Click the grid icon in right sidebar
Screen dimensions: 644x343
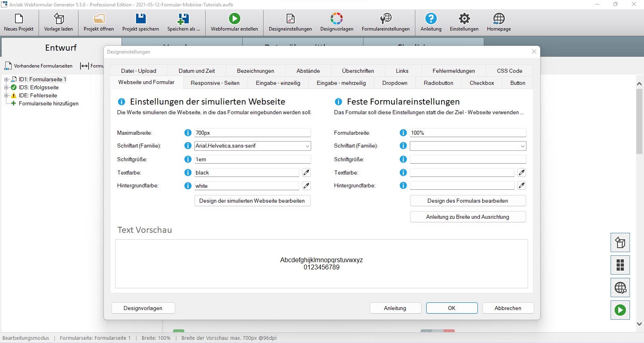(x=620, y=265)
